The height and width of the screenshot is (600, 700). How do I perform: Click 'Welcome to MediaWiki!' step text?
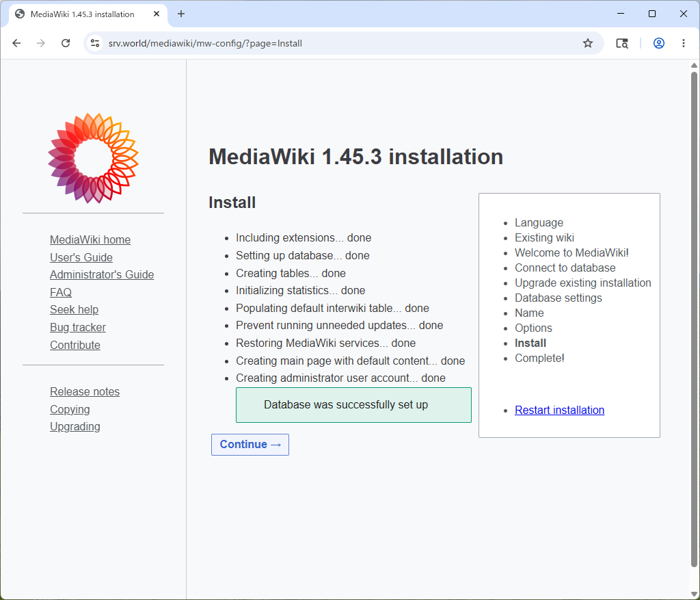click(x=571, y=253)
